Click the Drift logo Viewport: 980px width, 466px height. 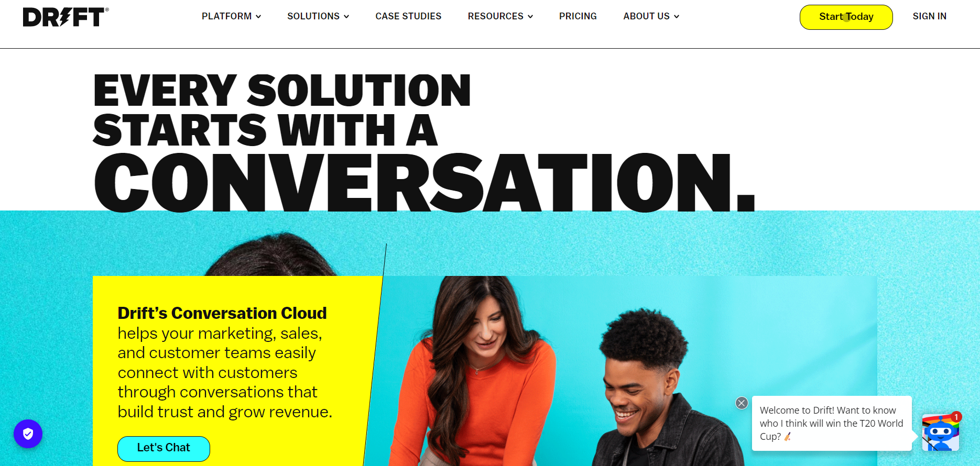pyautogui.click(x=66, y=17)
